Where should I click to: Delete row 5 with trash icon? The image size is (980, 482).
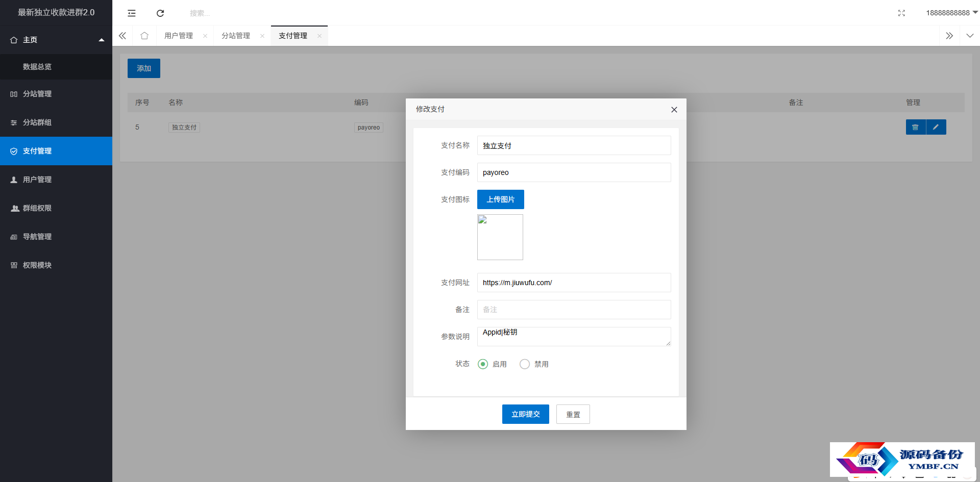[916, 127]
